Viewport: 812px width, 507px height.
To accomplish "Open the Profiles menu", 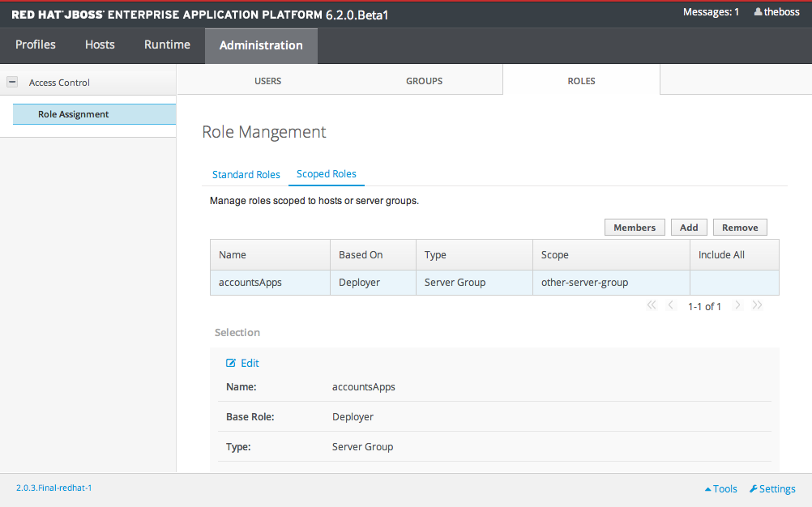I will pyautogui.click(x=36, y=45).
